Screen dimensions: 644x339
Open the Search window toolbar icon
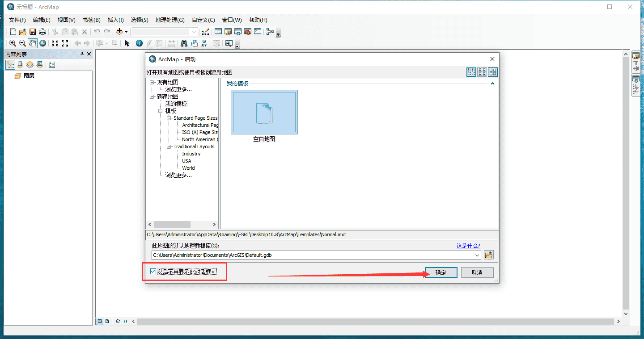click(238, 32)
